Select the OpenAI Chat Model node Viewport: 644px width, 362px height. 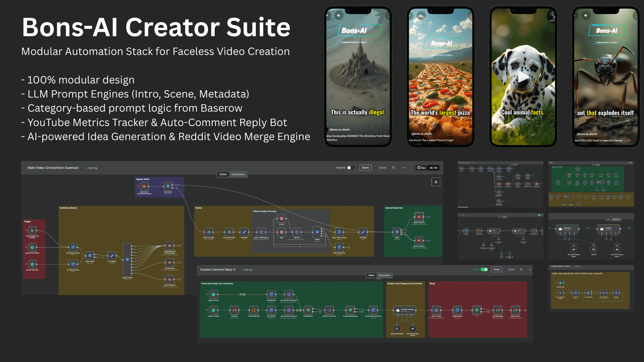tap(397, 328)
